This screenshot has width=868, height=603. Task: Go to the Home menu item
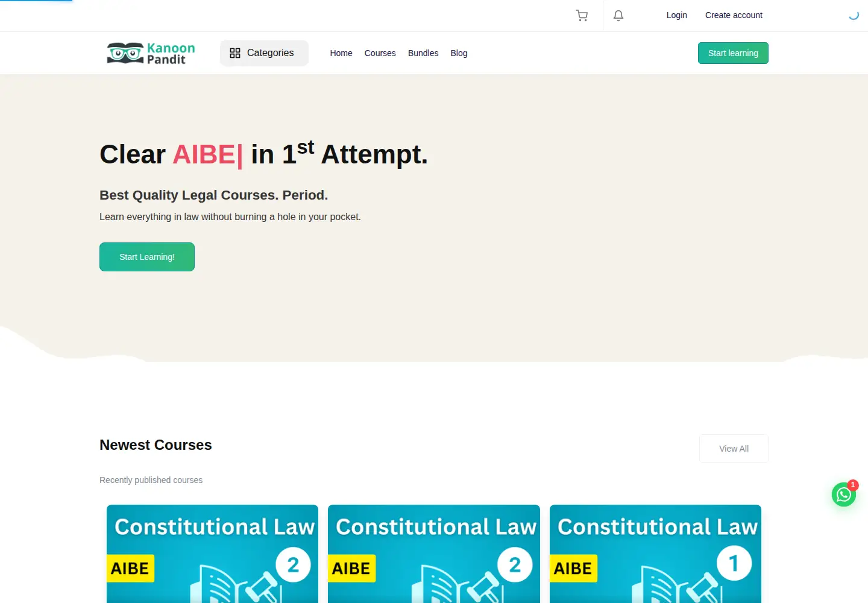tap(341, 53)
